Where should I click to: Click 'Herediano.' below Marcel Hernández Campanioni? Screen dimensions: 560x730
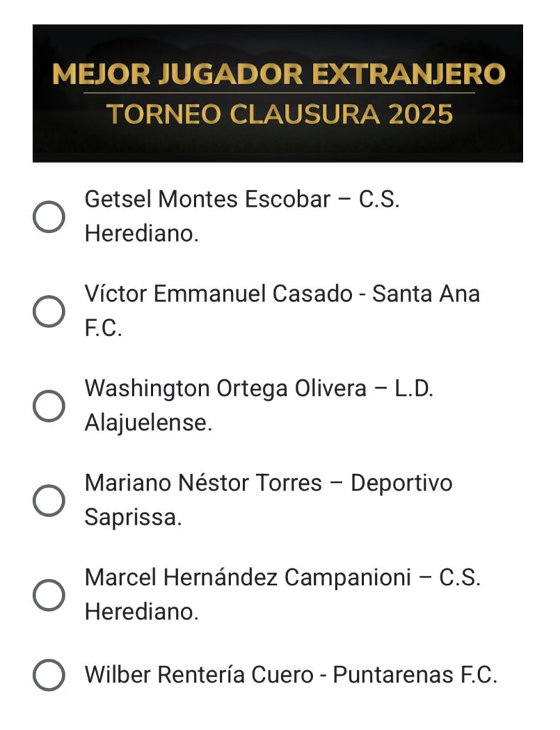[142, 612]
